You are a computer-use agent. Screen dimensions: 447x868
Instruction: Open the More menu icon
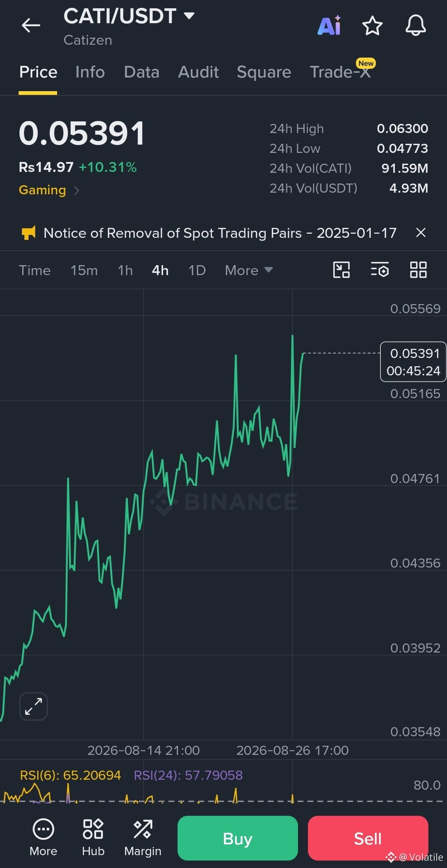coord(43,837)
